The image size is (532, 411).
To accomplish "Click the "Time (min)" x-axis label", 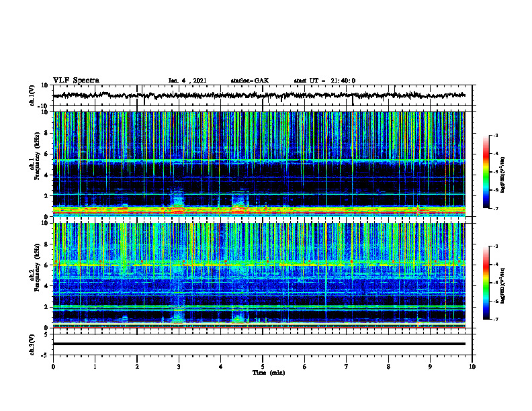I will coord(269,373).
